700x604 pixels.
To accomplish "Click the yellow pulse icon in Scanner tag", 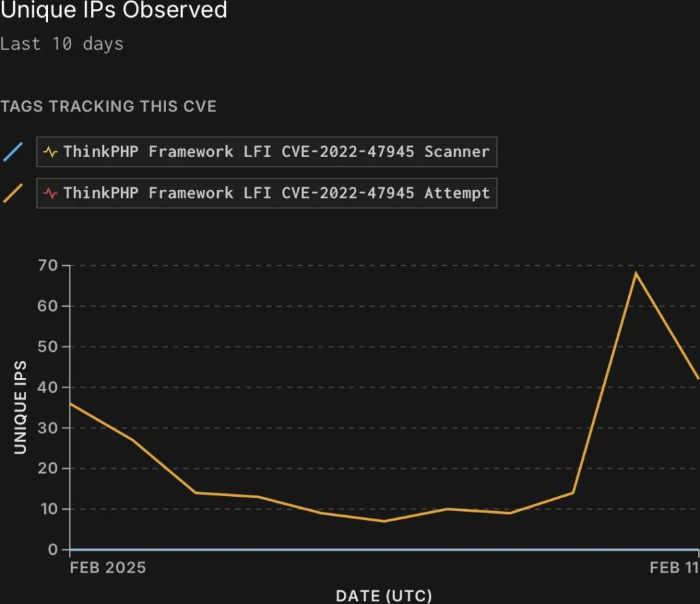I will (51, 152).
